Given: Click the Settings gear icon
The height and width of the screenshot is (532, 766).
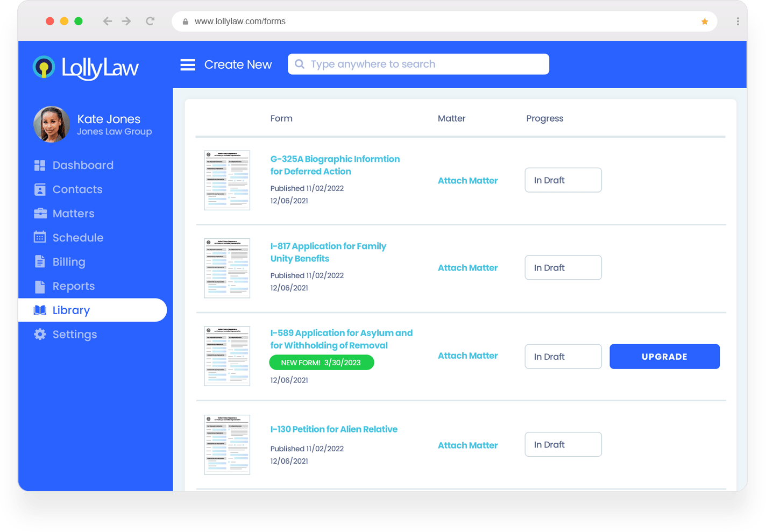Looking at the screenshot, I should pyautogui.click(x=40, y=334).
